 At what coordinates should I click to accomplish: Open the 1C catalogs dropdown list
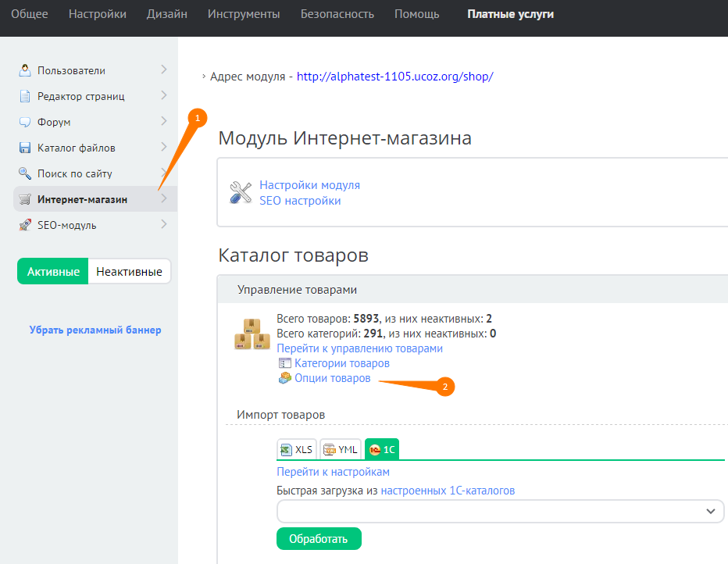coord(500,511)
